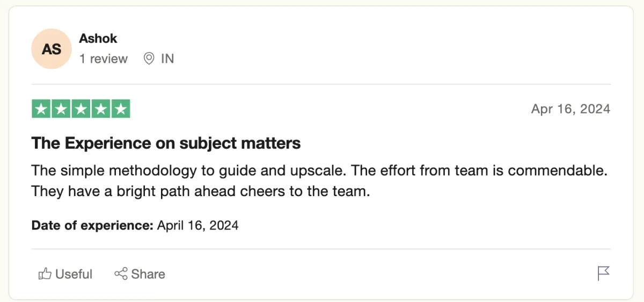Image resolution: width=644 pixels, height=302 pixels.
Task: Click the '1 review' count text
Action: (x=104, y=59)
